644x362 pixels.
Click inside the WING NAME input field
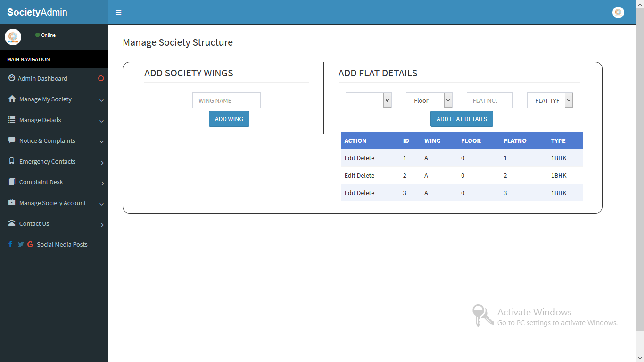(226, 100)
